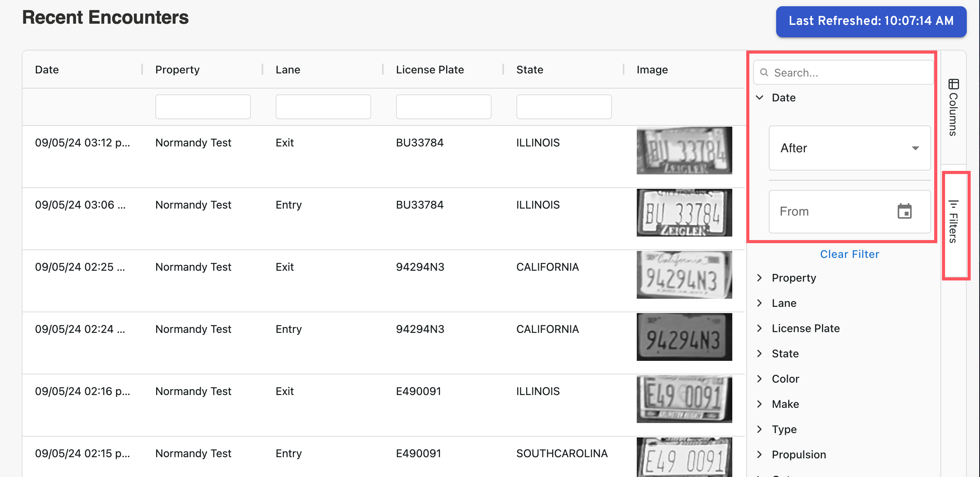The image size is (980, 477).
Task: Sort by the State column header
Action: coord(530,70)
